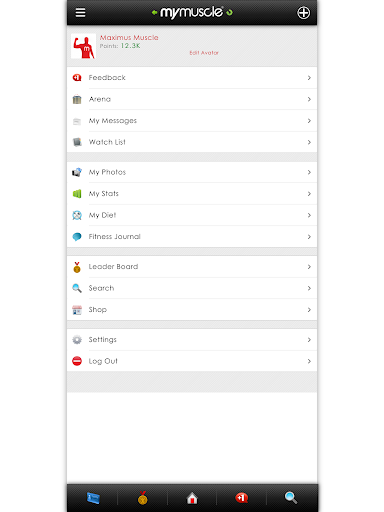Image resolution: width=384 pixels, height=512 pixels.
Task: Click the green refresh arrow beside logo
Action: (x=229, y=13)
